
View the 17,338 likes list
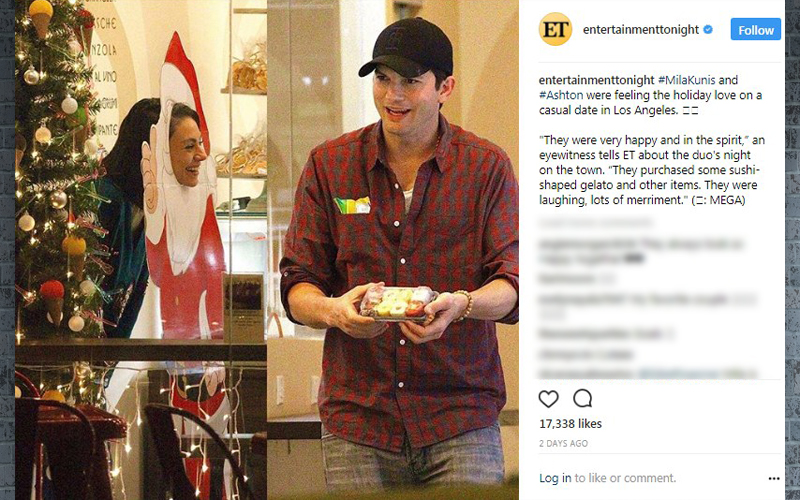(570, 423)
